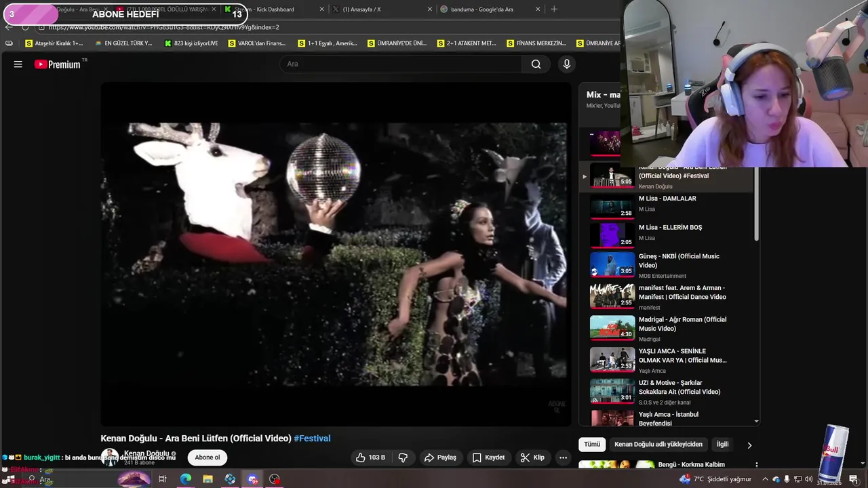This screenshot has width=868, height=488.
Task: Play 'M Lisa - ELLERİM BOŞ' thumbnail
Action: point(612,235)
